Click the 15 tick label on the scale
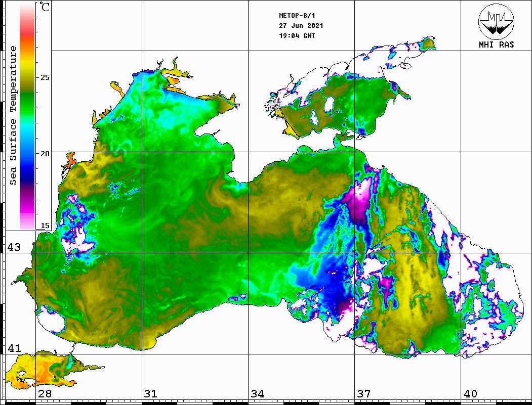 pos(45,226)
